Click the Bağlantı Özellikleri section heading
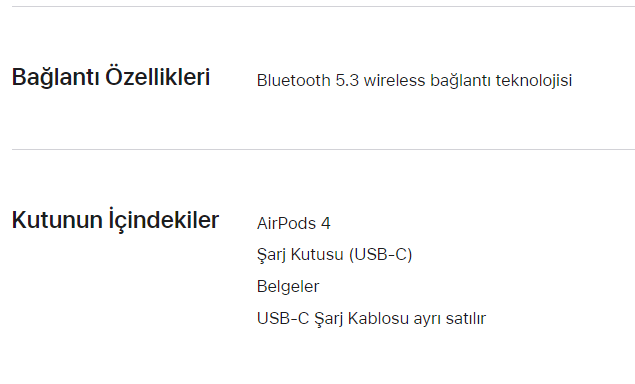 click(111, 77)
